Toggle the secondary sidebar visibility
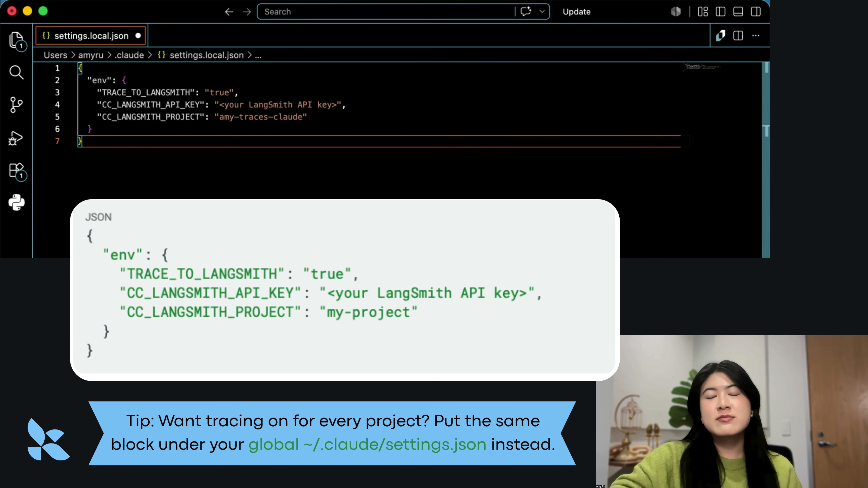This screenshot has height=488, width=868. coord(755,12)
